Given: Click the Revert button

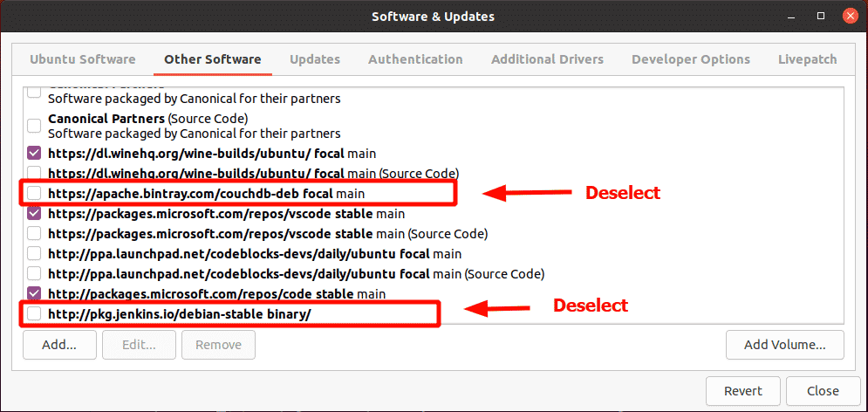Looking at the screenshot, I should 743,391.
